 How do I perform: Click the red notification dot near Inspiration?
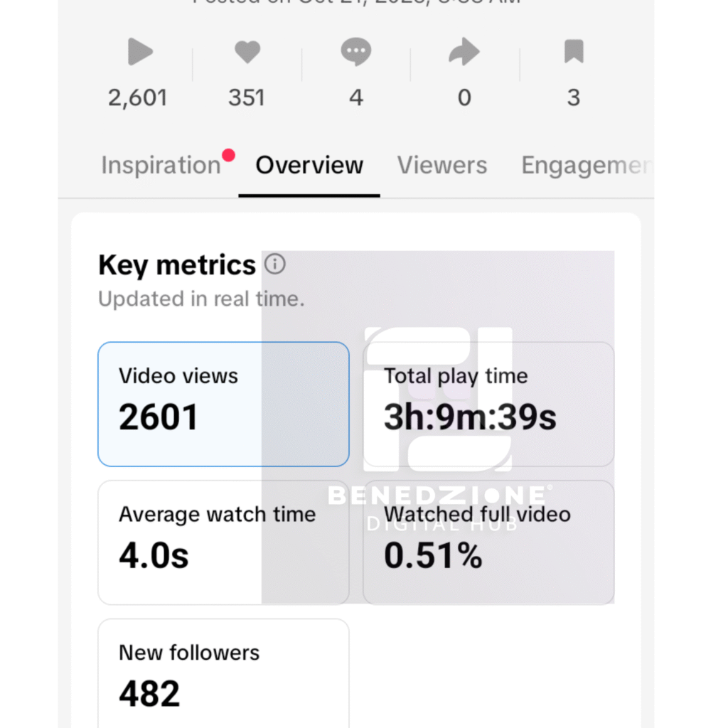tap(228, 154)
